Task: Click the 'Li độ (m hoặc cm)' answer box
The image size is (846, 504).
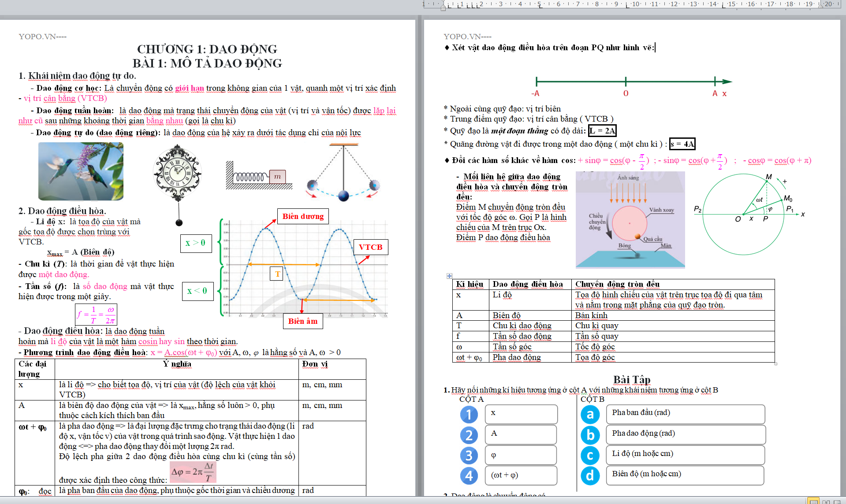Action: [x=686, y=455]
